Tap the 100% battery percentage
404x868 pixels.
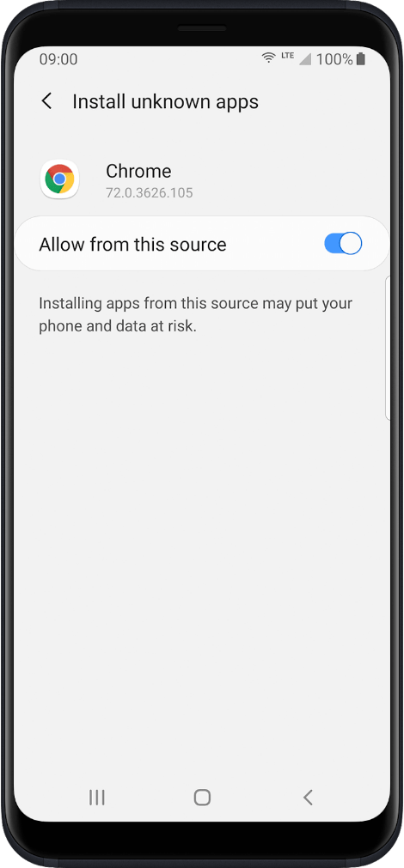334,58
